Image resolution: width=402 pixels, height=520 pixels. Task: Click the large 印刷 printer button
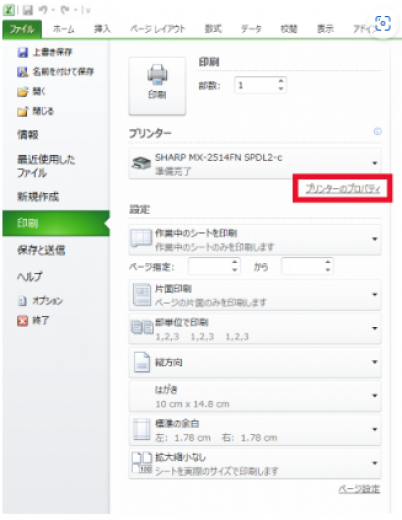pos(157,86)
